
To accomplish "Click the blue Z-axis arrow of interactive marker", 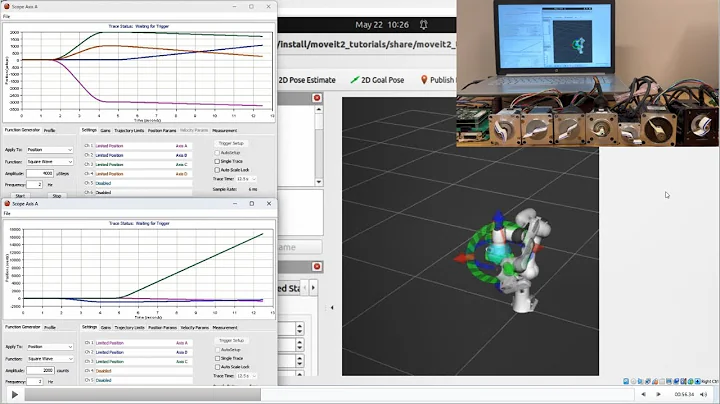I will pyautogui.click(x=498, y=218).
